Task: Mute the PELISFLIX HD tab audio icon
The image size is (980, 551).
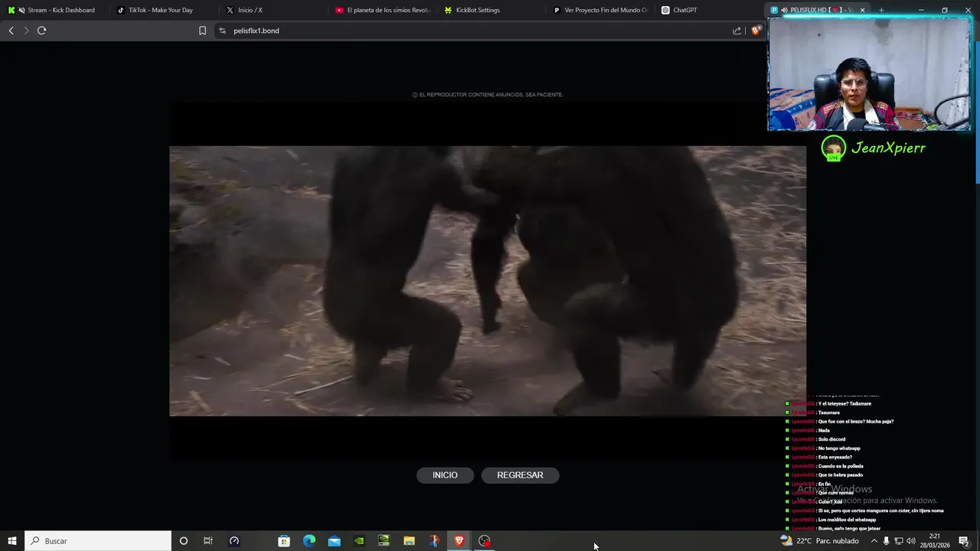Action: (x=784, y=10)
